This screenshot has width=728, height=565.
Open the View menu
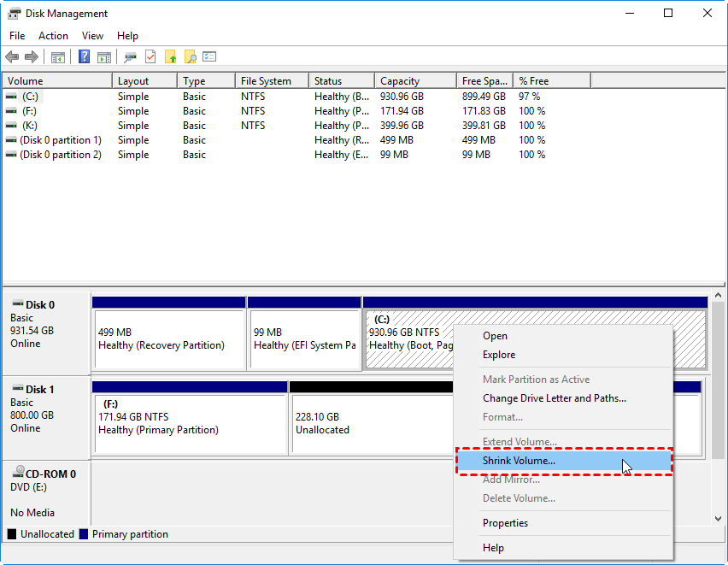92,35
